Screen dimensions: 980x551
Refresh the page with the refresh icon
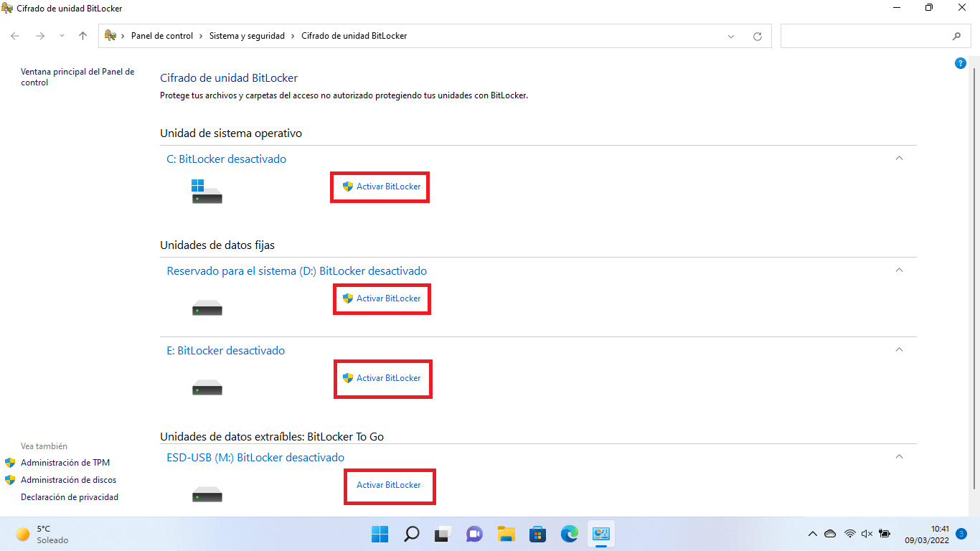coord(758,35)
